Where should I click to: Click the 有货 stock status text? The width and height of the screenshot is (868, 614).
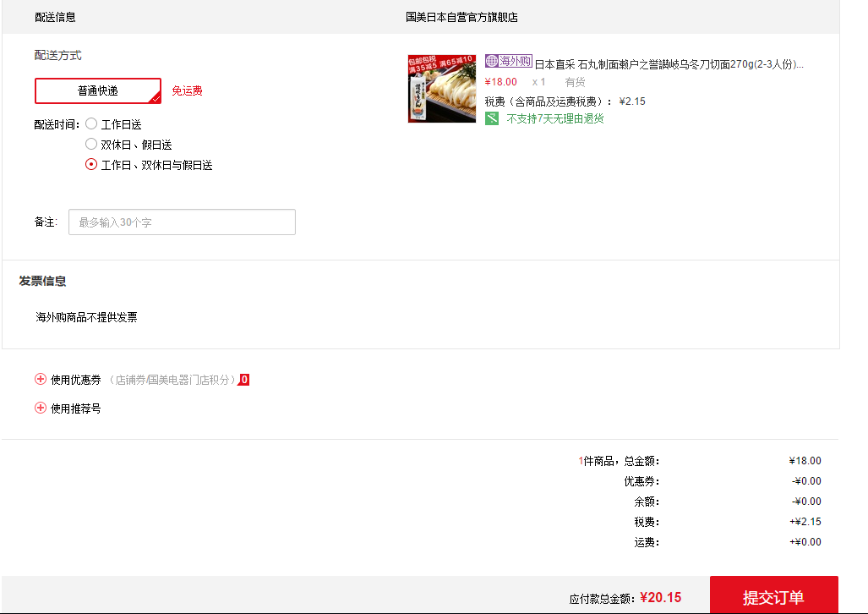click(576, 82)
